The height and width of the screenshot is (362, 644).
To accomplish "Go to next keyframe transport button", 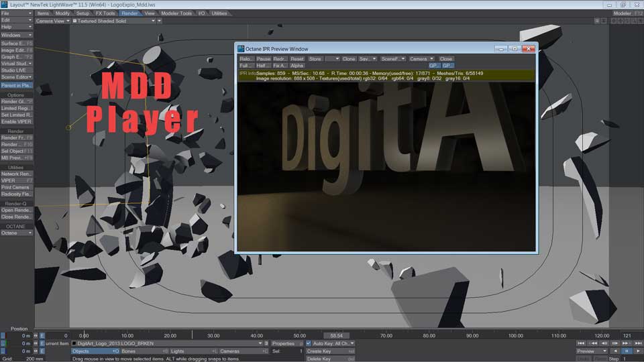I will click(x=626, y=343).
